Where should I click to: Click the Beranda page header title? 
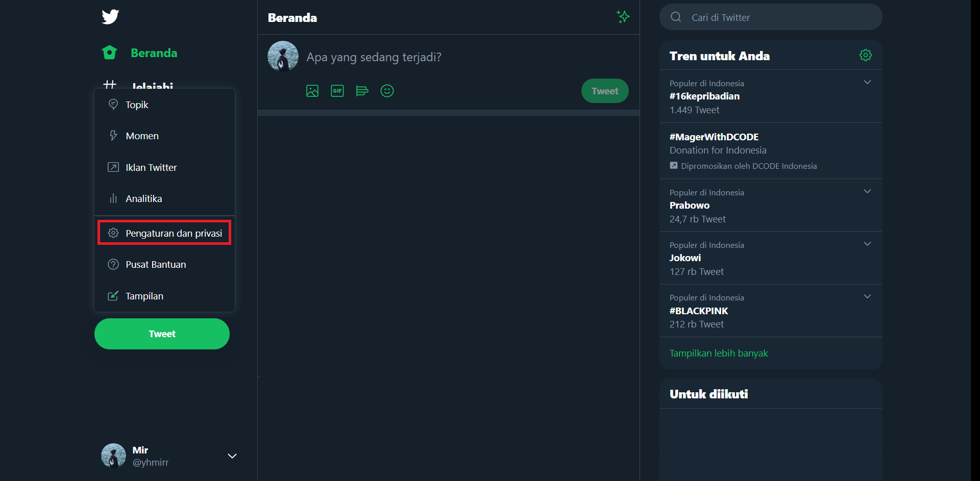click(292, 18)
